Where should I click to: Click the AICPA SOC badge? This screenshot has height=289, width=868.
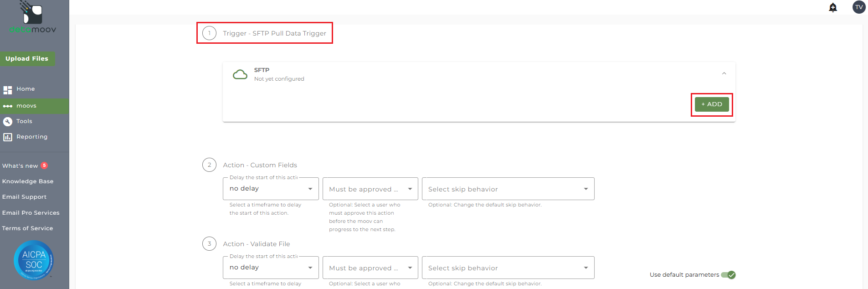(34, 260)
